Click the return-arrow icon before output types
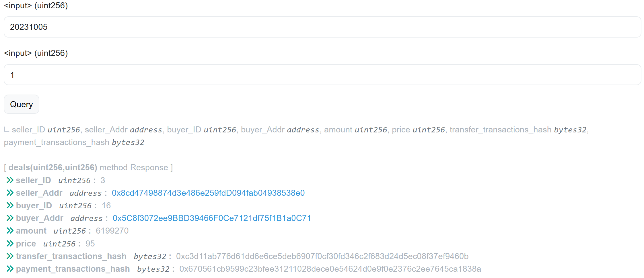644x278 pixels. (7, 130)
